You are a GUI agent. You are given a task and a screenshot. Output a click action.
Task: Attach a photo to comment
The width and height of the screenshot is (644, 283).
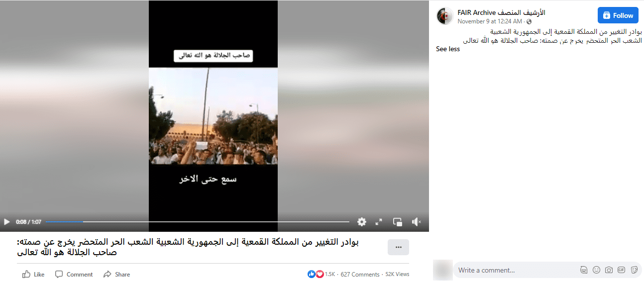pyautogui.click(x=609, y=270)
